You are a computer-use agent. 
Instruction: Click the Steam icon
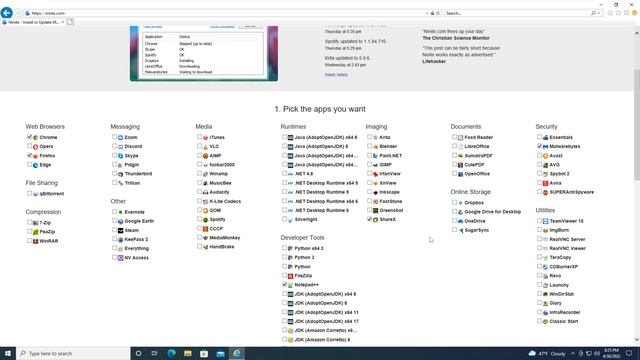tap(120, 231)
